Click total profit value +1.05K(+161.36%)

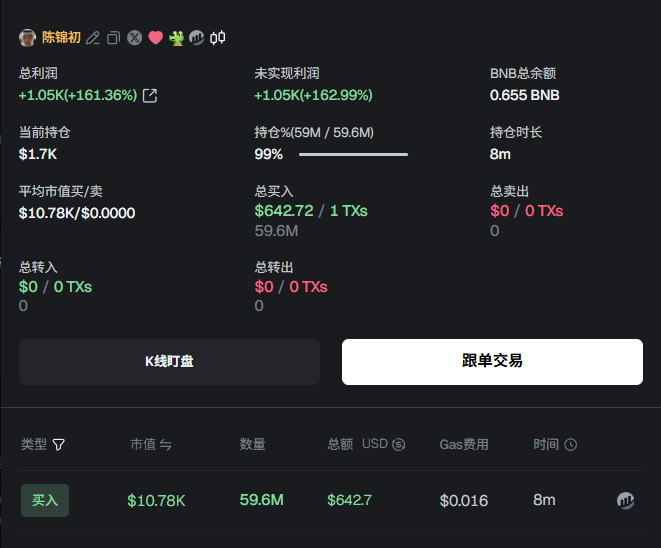78,95
